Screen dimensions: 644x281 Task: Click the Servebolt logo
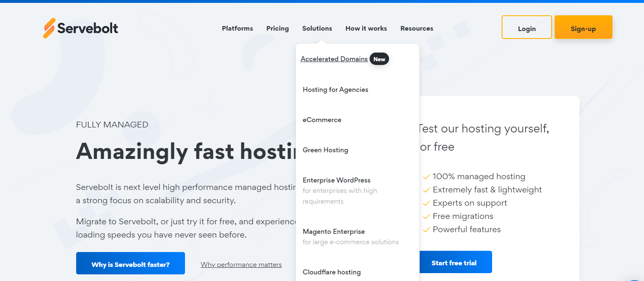(x=81, y=28)
